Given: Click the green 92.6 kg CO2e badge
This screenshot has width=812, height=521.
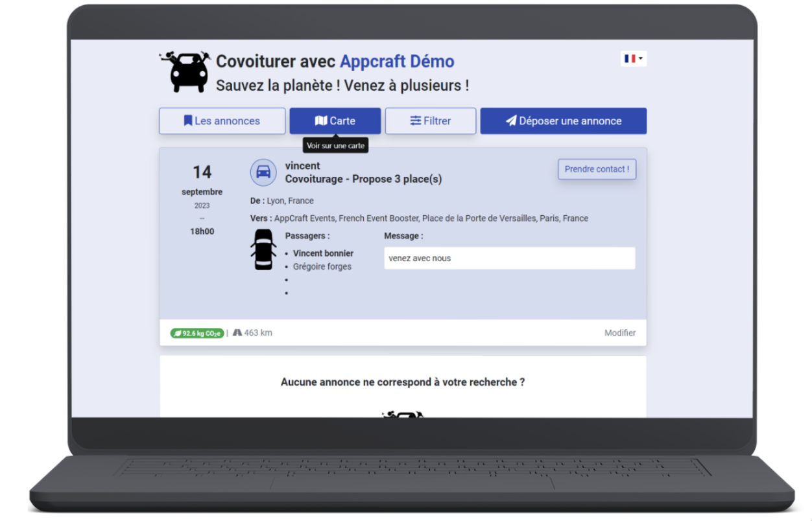Looking at the screenshot, I should 197,333.
